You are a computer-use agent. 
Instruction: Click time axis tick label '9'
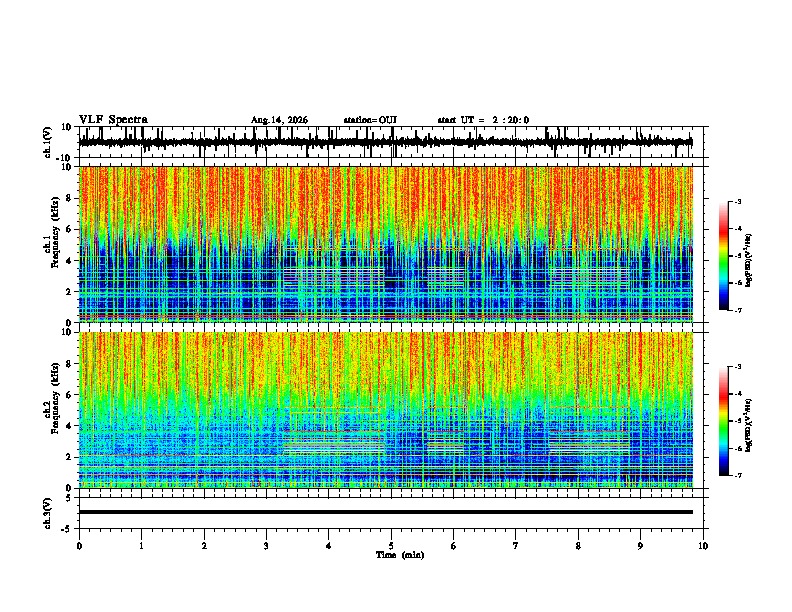point(640,546)
